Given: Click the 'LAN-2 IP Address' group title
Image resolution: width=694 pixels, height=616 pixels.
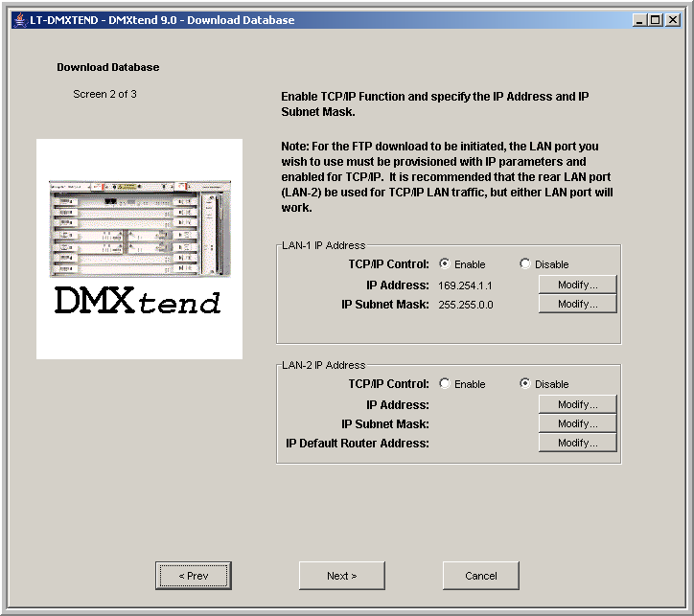Looking at the screenshot, I should pyautogui.click(x=324, y=365).
